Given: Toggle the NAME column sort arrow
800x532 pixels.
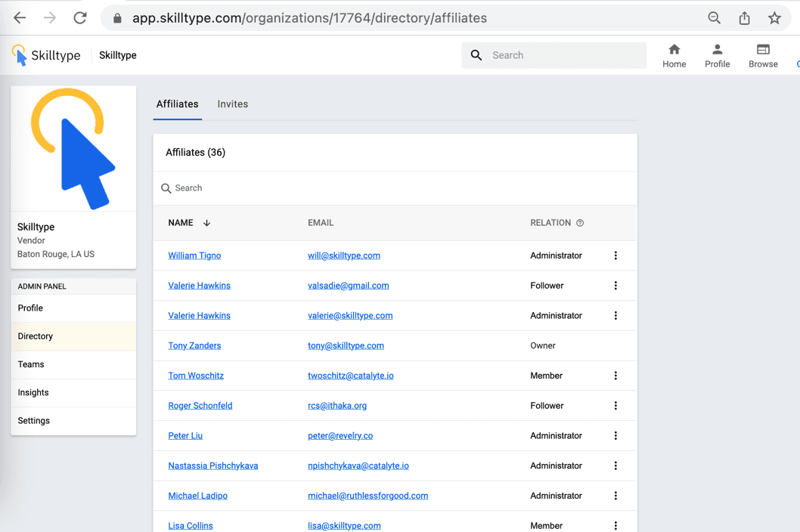Looking at the screenshot, I should pos(206,223).
